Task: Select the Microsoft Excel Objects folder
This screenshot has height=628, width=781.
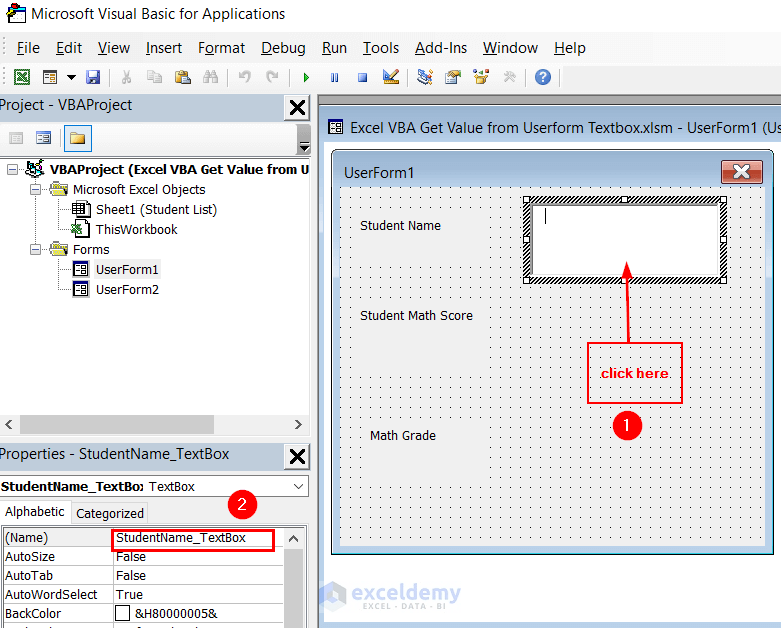Action: pyautogui.click(x=139, y=190)
